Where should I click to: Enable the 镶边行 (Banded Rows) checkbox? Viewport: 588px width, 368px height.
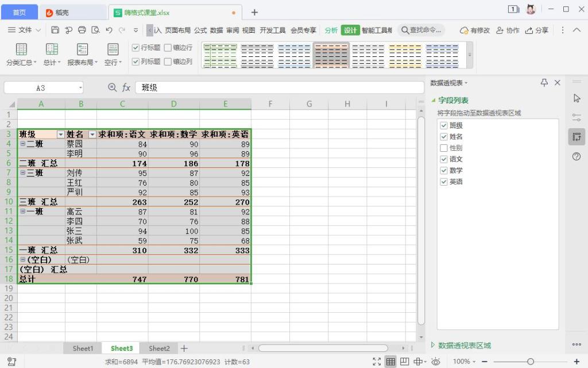point(167,48)
